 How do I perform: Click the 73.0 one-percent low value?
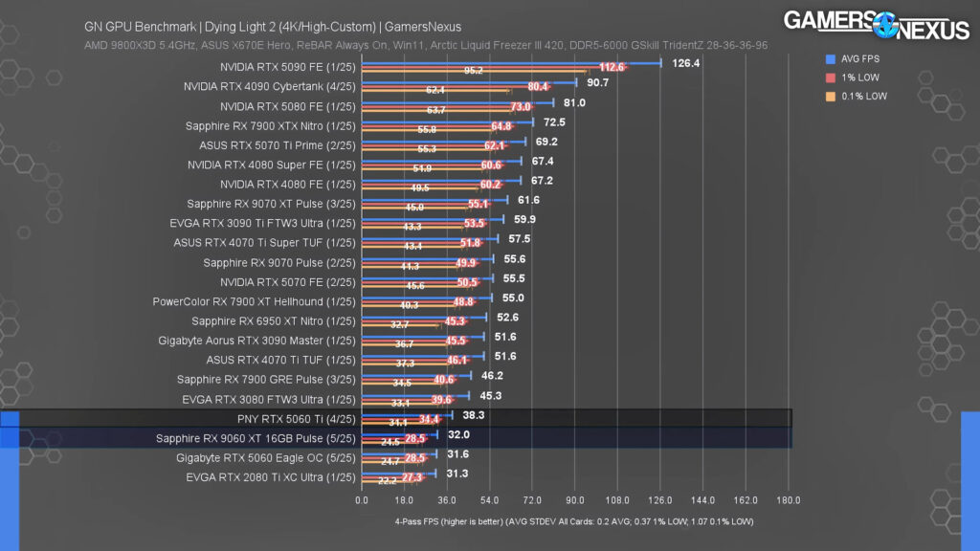(521, 107)
